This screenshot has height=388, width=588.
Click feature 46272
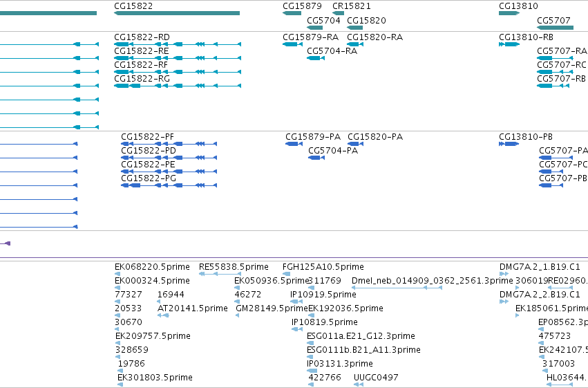point(237,302)
